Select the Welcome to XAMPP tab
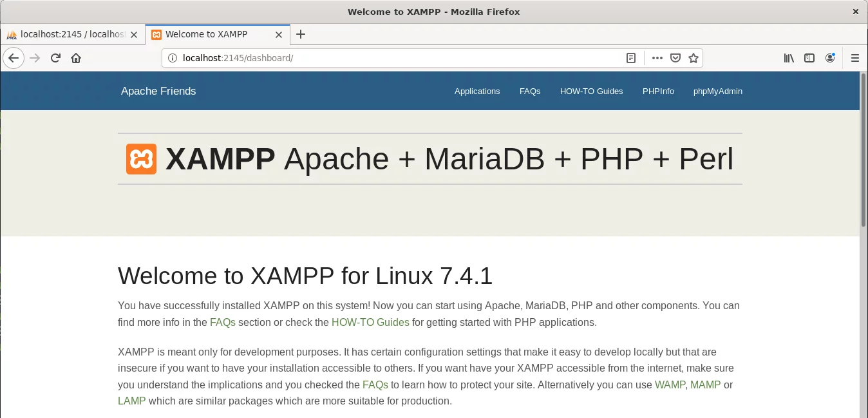The height and width of the screenshot is (418, 868). [218, 35]
